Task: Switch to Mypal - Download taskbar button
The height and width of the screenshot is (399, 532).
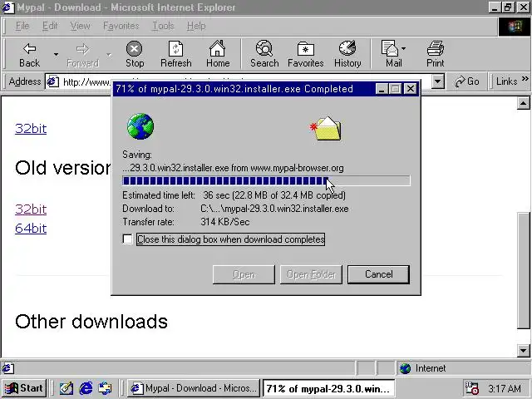Action: [x=194, y=388]
